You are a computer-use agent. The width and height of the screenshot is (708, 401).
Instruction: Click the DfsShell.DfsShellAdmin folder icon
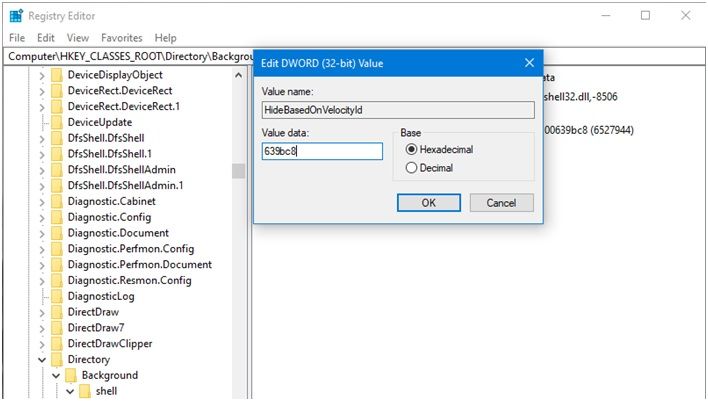(x=57, y=169)
